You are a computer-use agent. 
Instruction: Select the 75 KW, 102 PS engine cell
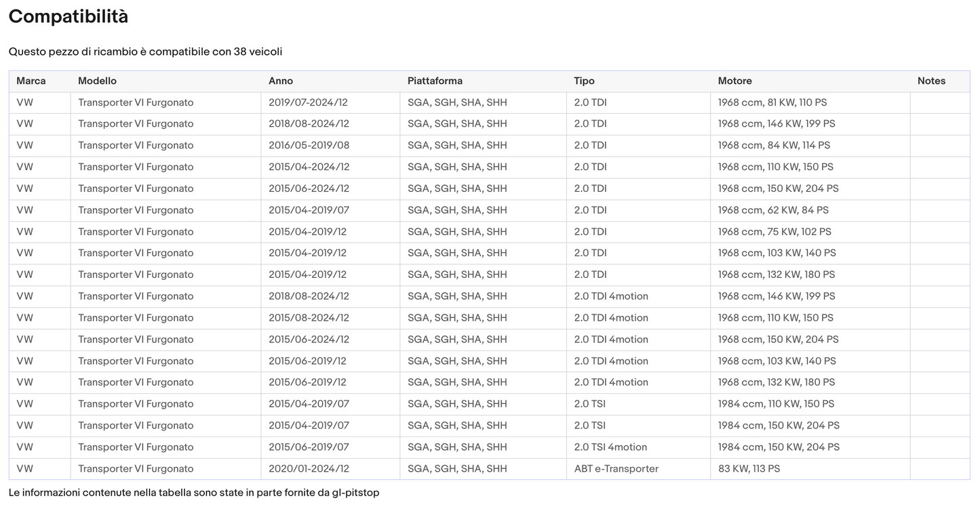point(775,232)
